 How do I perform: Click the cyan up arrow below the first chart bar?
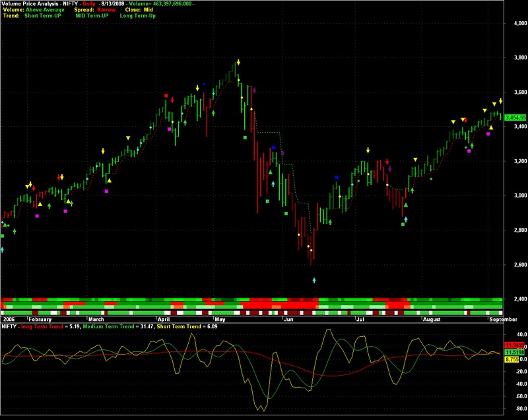pyautogui.click(x=3, y=250)
